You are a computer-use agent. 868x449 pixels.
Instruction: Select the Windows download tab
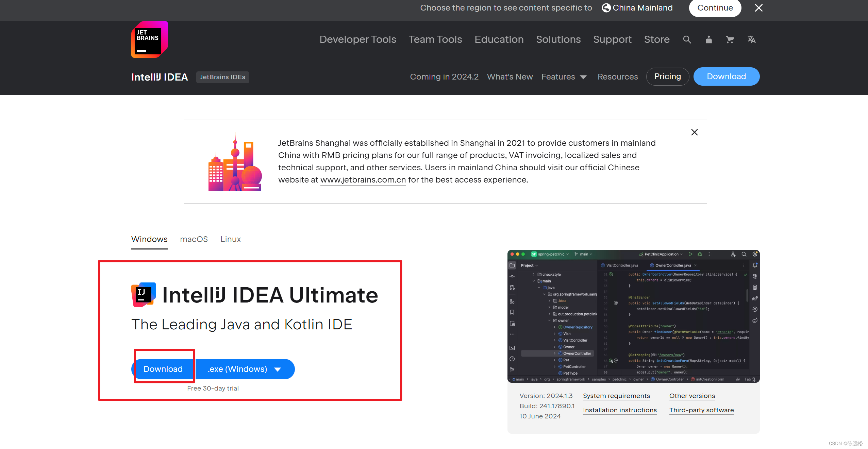(149, 239)
